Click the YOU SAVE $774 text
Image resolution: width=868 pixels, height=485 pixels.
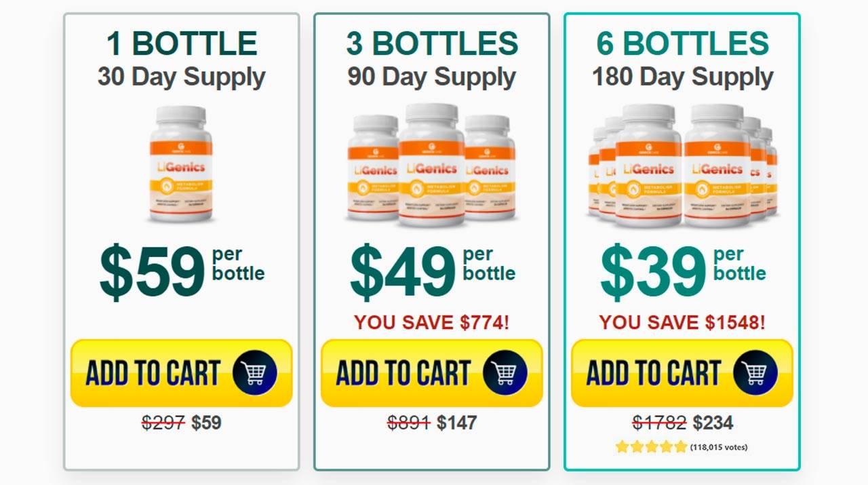(x=431, y=322)
